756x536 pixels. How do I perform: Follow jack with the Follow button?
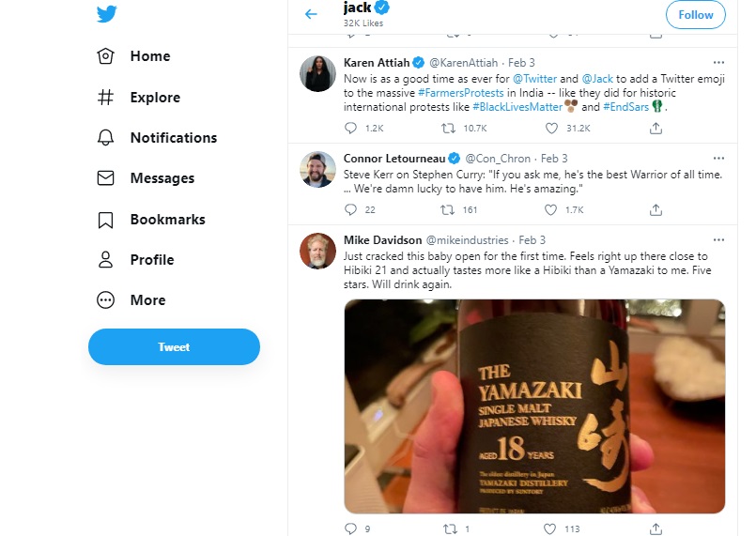[695, 15]
